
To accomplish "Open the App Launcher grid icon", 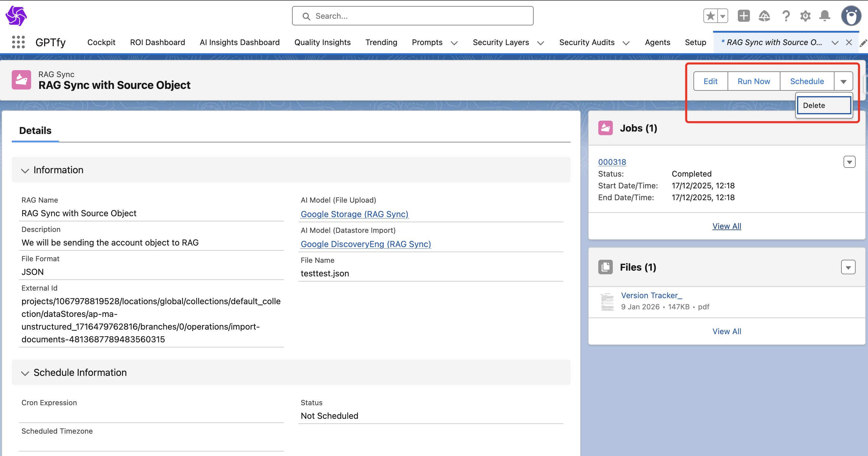I will [x=18, y=42].
